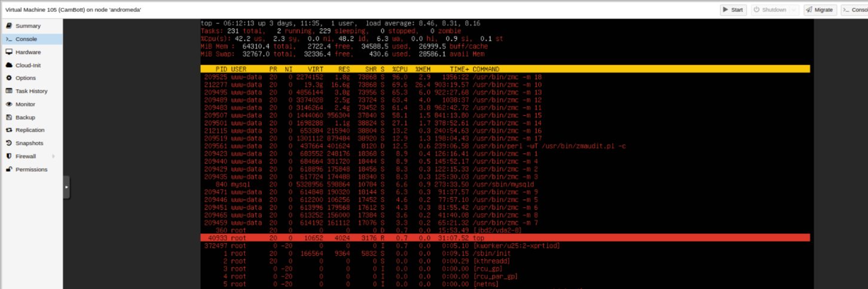868x289 pixels.
Task: Collapse the sidebar using the splitter handle
Action: tap(67, 187)
